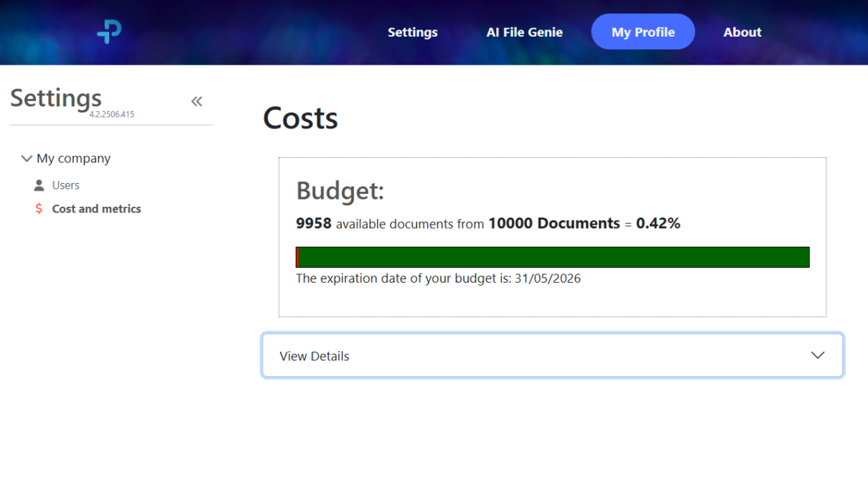868x488 pixels.
Task: Expand the View Details chevron arrow
Action: tap(818, 355)
